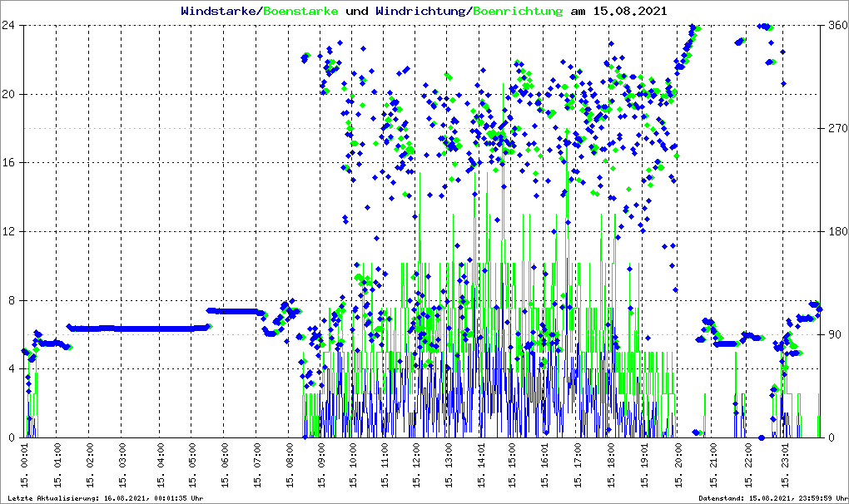Screen dimensions: 849x504
Task: Click the time label '15. 13:00'
Action: [449, 465]
